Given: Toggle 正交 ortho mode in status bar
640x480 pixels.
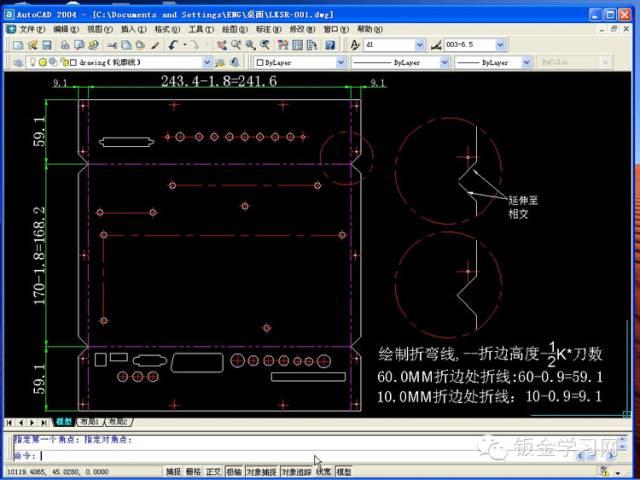Looking at the screenshot, I should (x=213, y=471).
